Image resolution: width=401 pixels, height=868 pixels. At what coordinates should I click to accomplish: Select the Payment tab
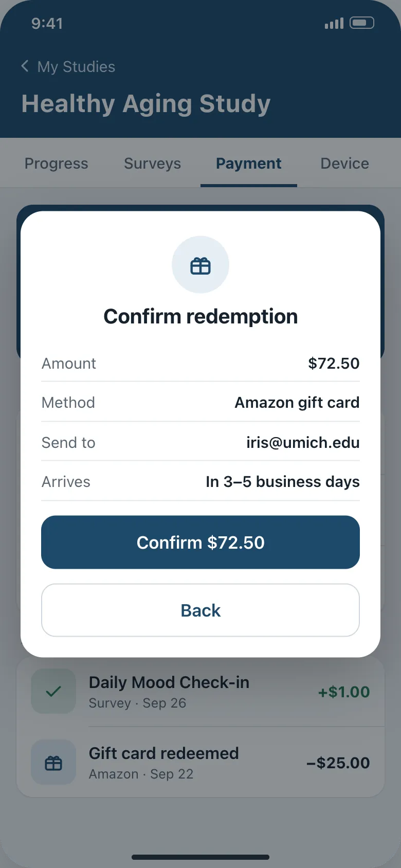[x=249, y=164]
